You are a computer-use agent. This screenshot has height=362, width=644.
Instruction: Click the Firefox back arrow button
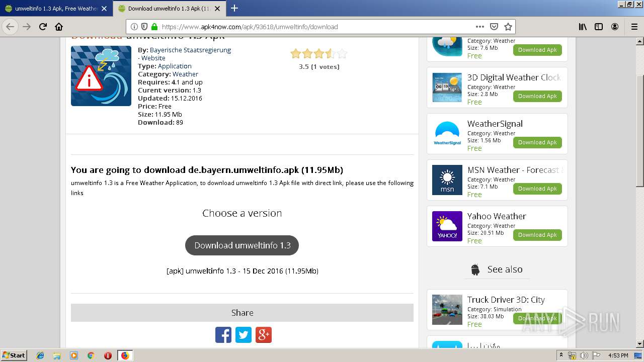click(x=10, y=27)
